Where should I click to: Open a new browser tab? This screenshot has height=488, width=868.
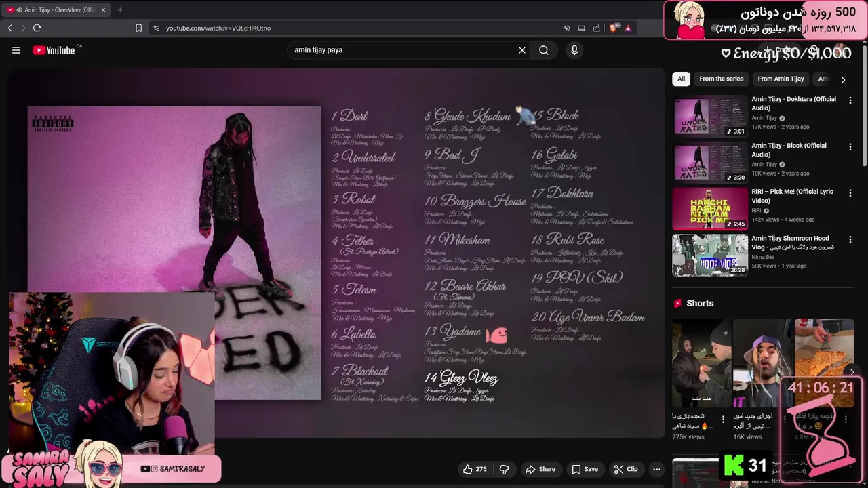[120, 9]
